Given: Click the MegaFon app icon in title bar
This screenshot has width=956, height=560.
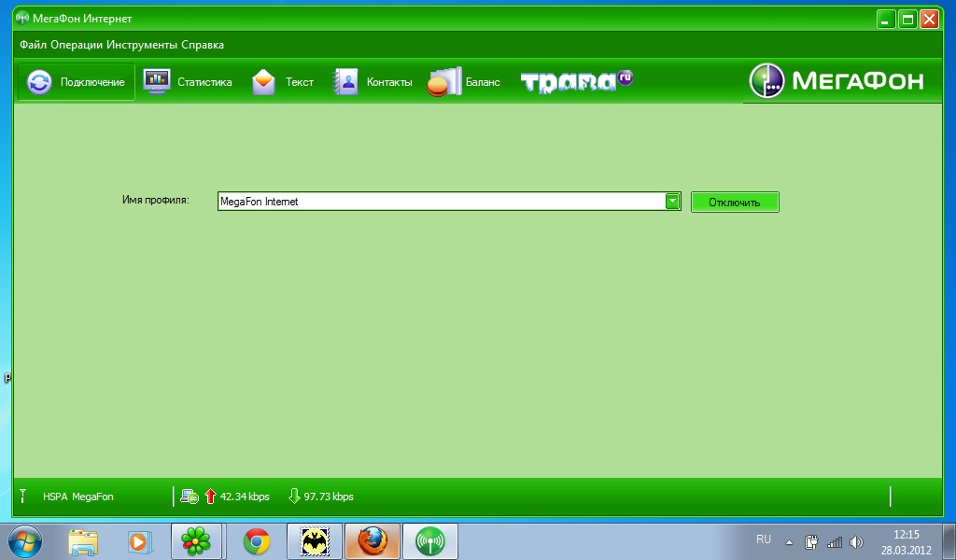Looking at the screenshot, I should (22, 19).
